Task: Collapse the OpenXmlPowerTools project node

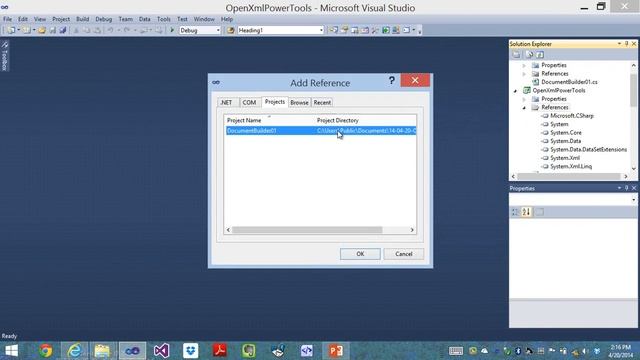Action: tap(516, 91)
